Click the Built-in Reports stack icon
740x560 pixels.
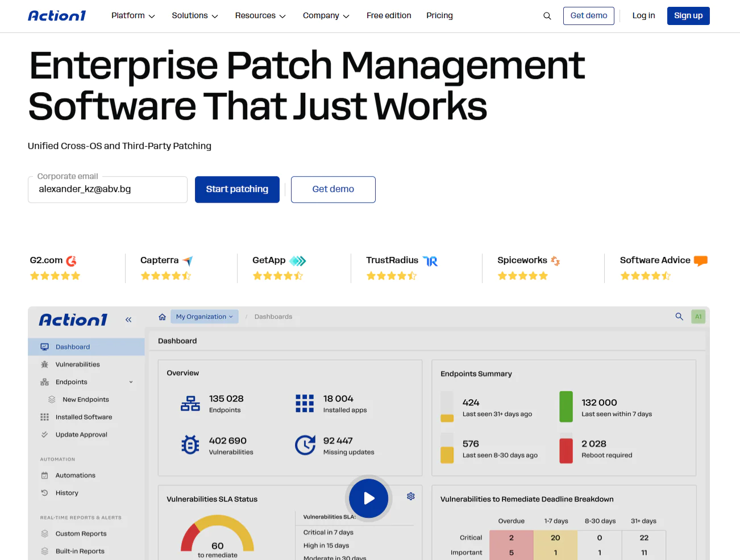44,551
